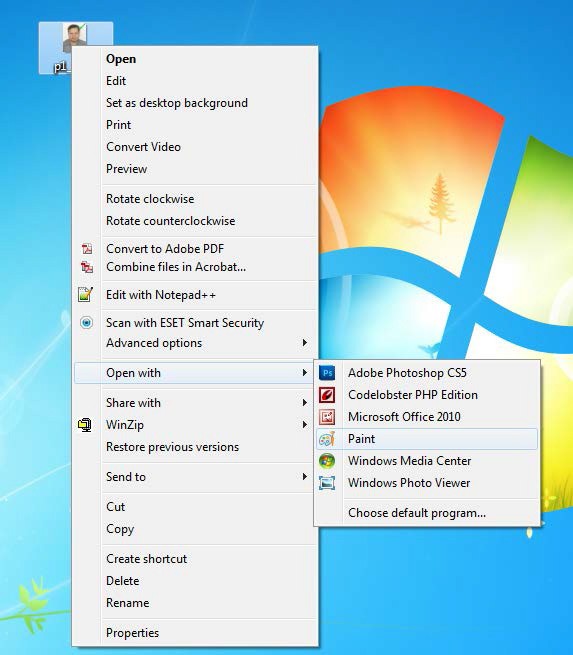Expand the Advanced options submenu arrow
Image resolution: width=573 pixels, height=655 pixels.
[305, 343]
